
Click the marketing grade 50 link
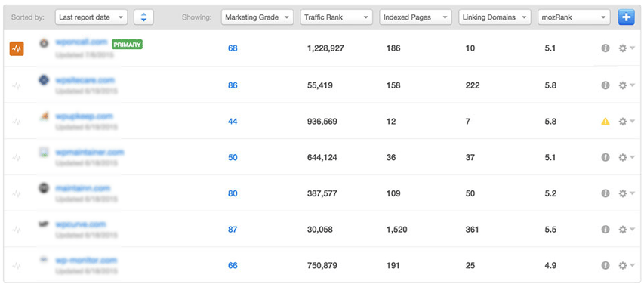233,157
